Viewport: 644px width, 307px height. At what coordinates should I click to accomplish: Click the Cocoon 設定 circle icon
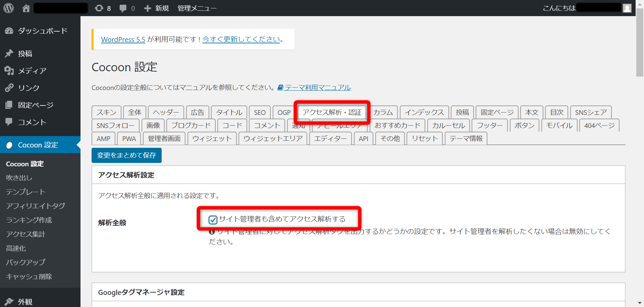pos(9,145)
